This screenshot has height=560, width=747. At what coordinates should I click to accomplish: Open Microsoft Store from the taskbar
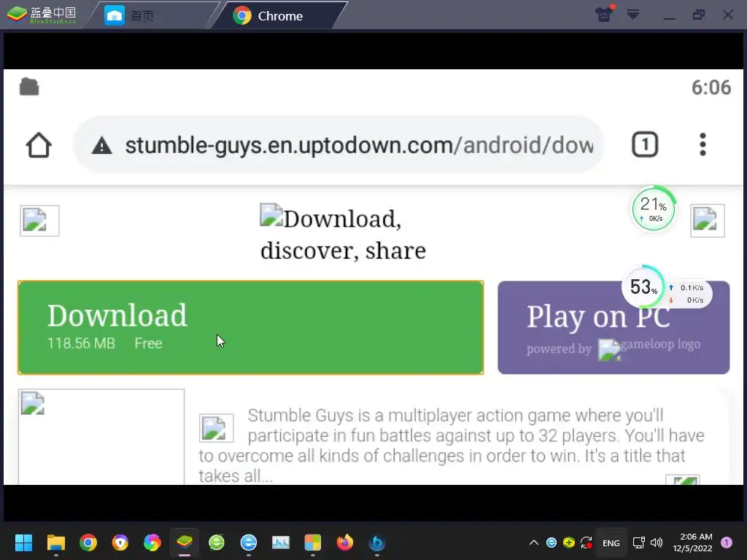(x=312, y=542)
